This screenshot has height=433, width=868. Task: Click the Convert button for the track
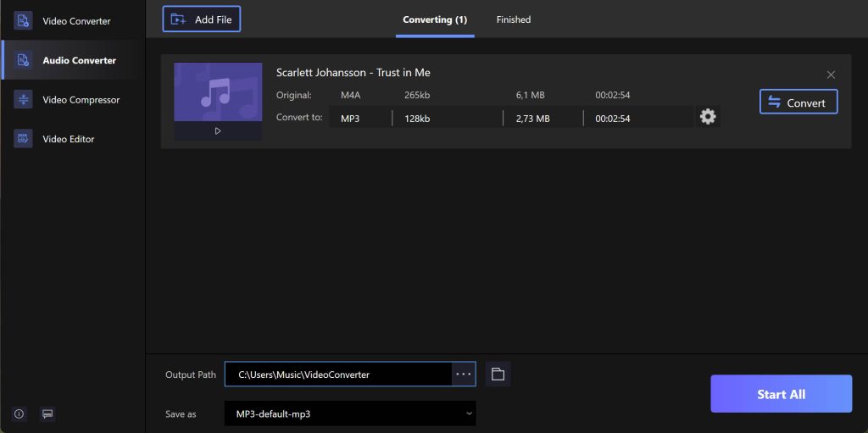pos(798,102)
